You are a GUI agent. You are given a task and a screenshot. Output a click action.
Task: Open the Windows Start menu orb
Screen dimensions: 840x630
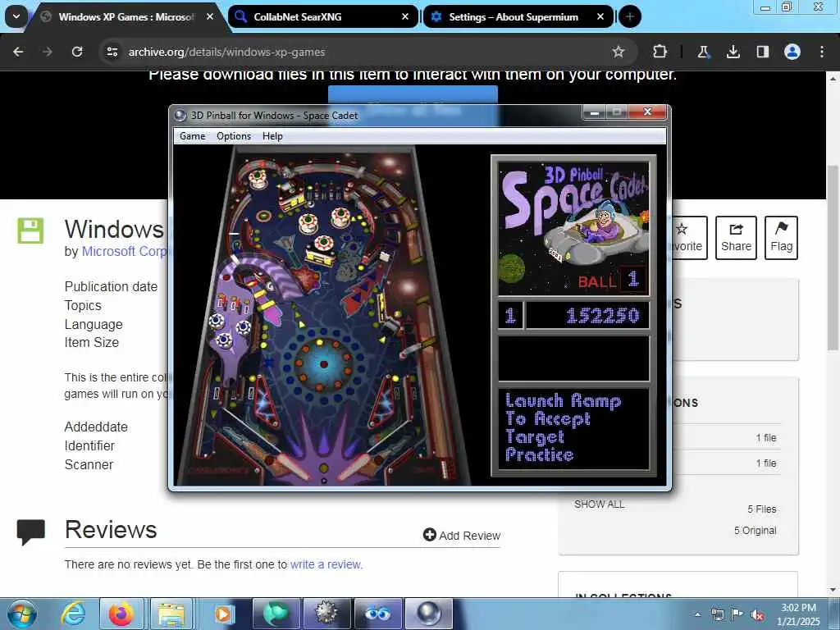pos(22,614)
